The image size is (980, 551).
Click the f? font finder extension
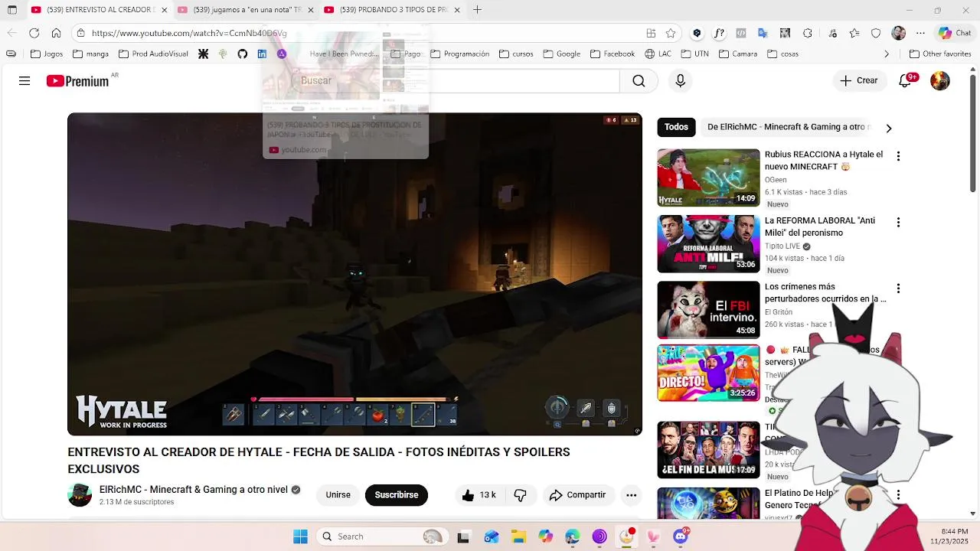click(x=719, y=33)
